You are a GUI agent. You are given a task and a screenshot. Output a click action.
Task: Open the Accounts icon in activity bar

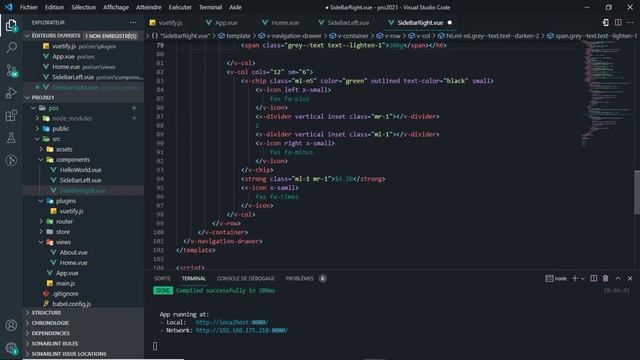click(x=11, y=325)
